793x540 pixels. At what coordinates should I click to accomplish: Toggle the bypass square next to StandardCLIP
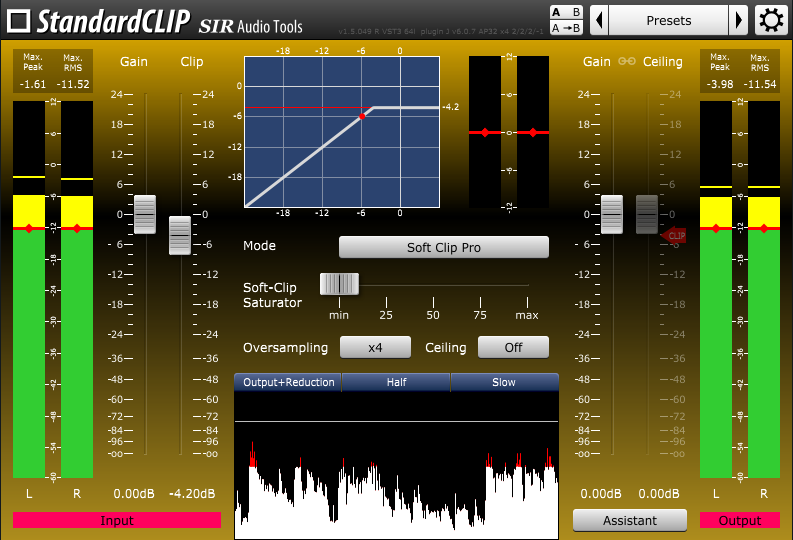(19, 21)
